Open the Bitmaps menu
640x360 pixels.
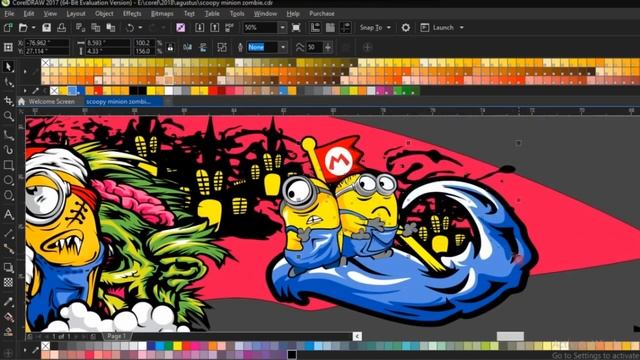click(x=162, y=13)
